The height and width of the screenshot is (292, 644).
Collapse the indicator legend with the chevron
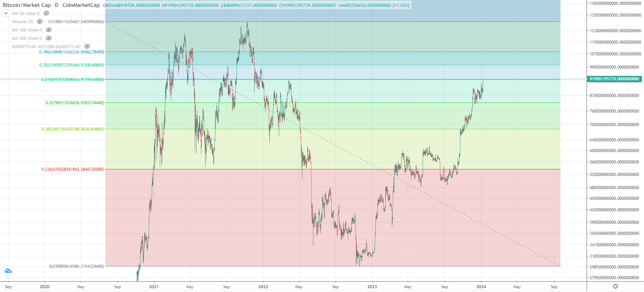6,13
